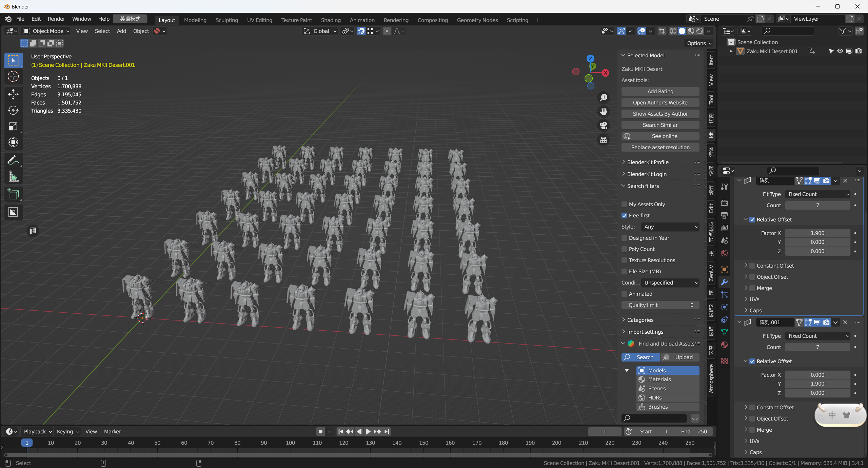The height and width of the screenshot is (468, 868).
Task: Select the Cursor tool in toolbar
Action: 13,77
